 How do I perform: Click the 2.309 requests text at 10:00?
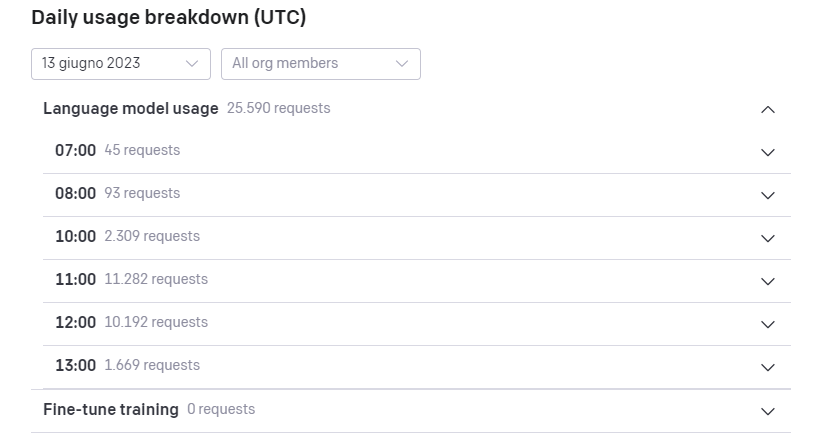152,236
